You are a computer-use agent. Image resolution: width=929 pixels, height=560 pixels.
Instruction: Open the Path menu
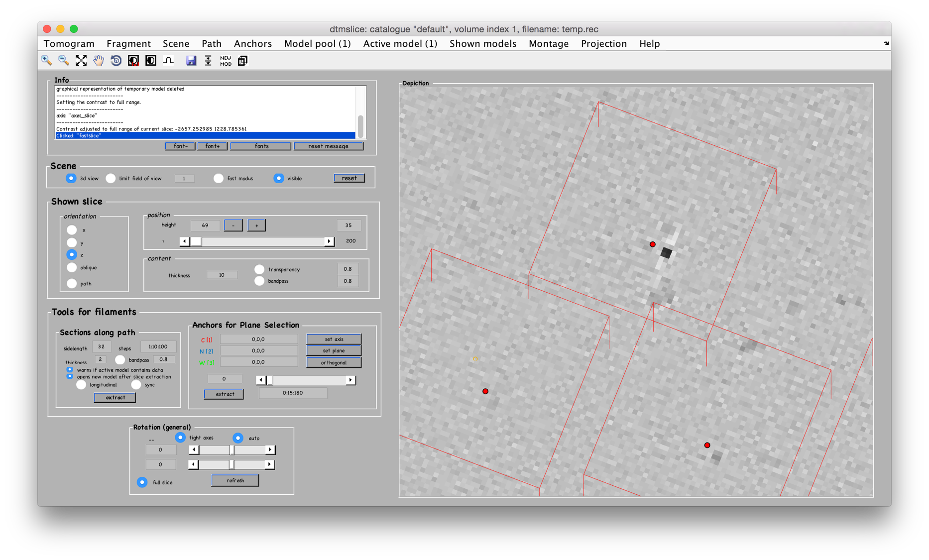coord(212,44)
